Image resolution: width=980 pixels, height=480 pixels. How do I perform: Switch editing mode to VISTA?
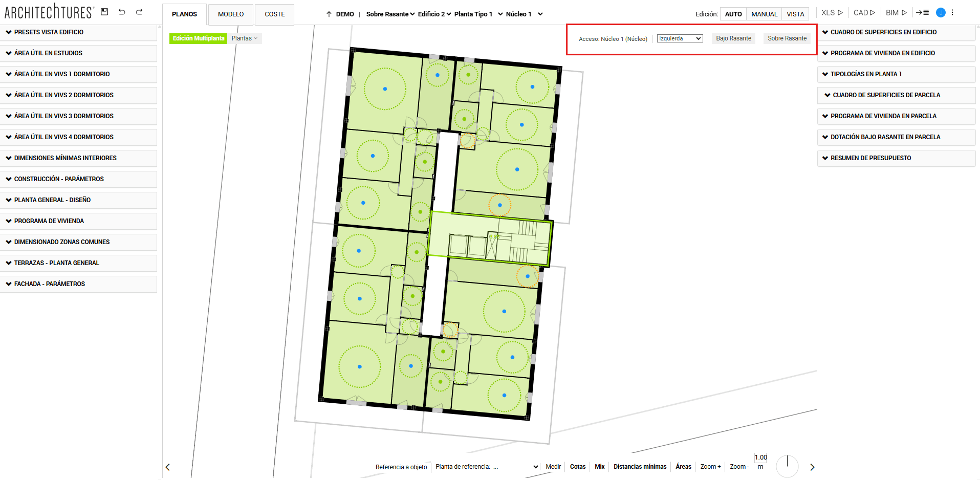[795, 14]
